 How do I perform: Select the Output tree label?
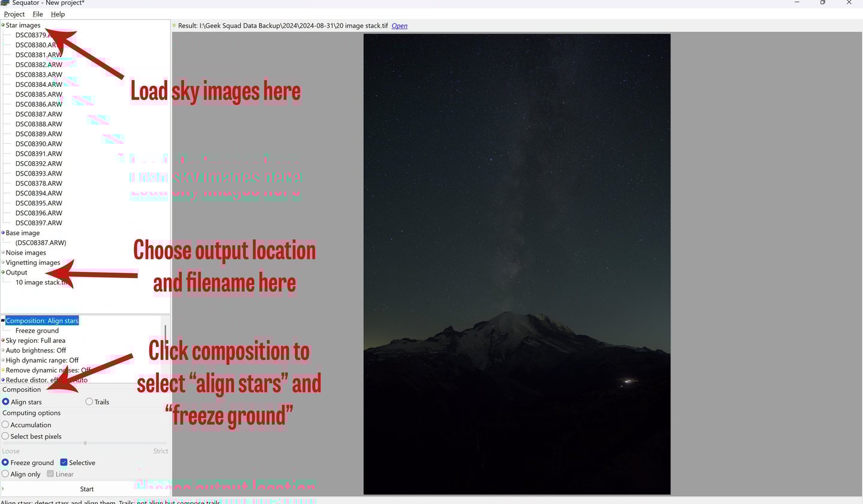tap(17, 272)
